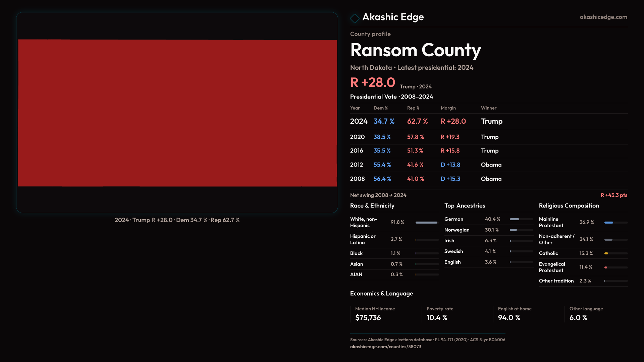Click the R +43.3 pts net swing value
This screenshot has width=644, height=362.
pyautogui.click(x=613, y=195)
